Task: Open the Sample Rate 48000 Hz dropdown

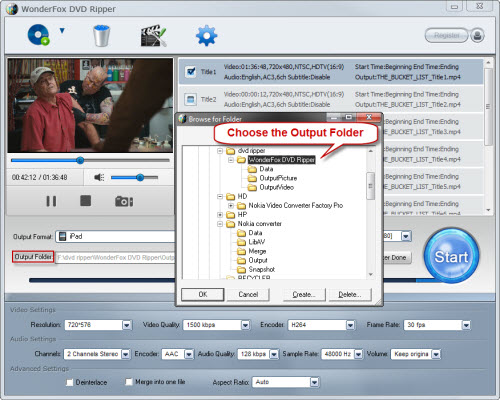Action: click(358, 354)
